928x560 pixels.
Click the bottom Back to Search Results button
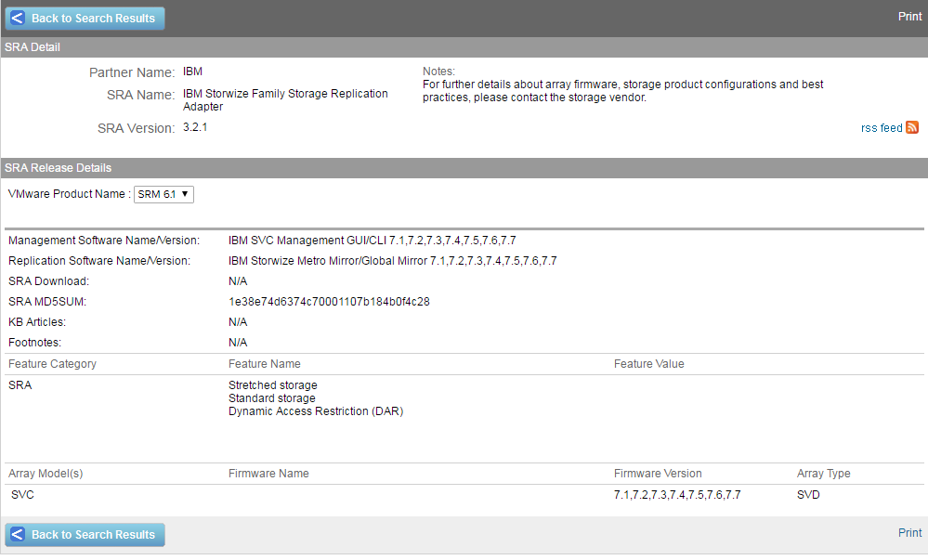point(85,535)
